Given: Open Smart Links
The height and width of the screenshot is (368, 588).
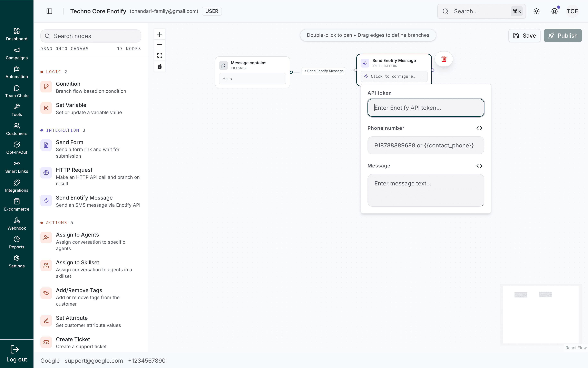Looking at the screenshot, I should 17,167.
